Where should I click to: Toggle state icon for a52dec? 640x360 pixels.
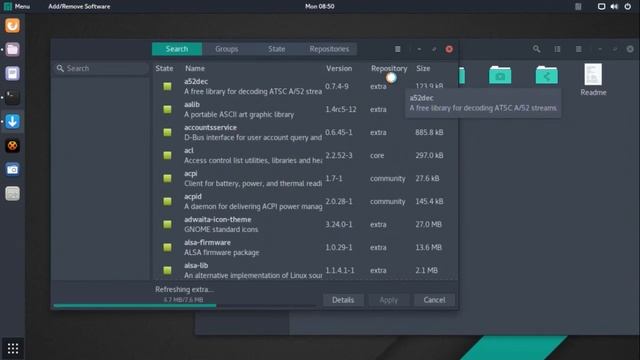coord(167,86)
